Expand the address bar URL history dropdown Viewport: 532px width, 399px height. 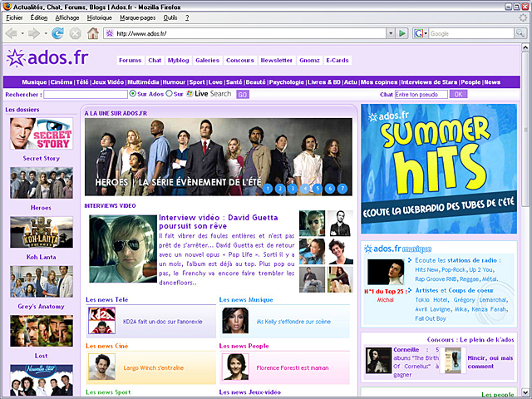tap(391, 33)
